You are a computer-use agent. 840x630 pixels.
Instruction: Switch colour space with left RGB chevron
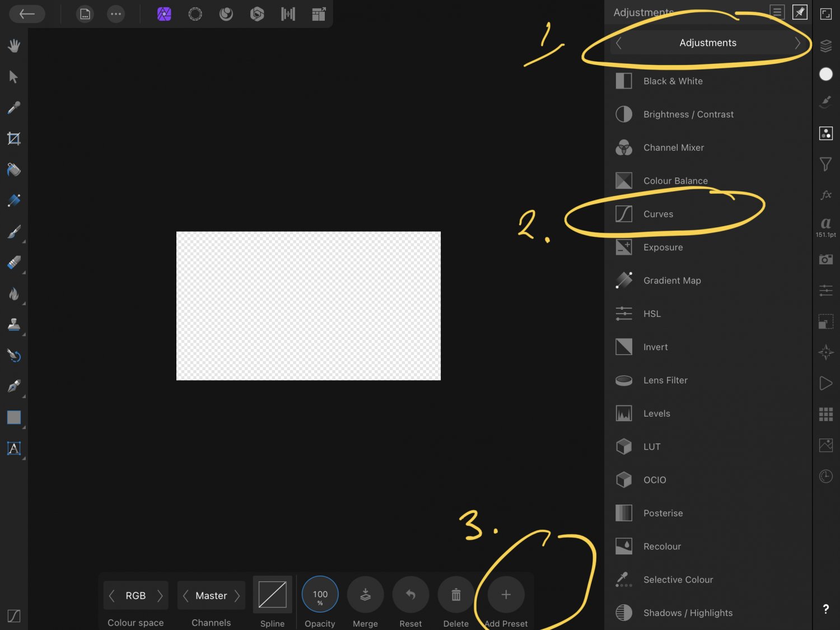pyautogui.click(x=112, y=596)
